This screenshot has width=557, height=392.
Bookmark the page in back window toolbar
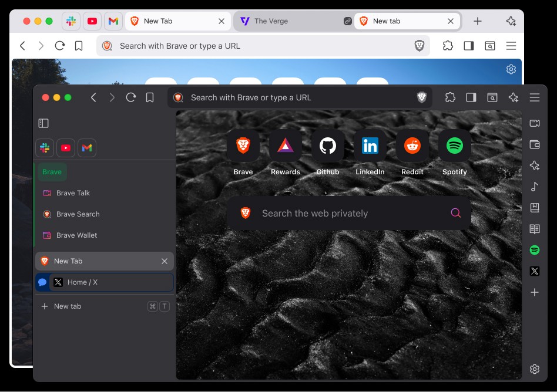click(x=79, y=46)
